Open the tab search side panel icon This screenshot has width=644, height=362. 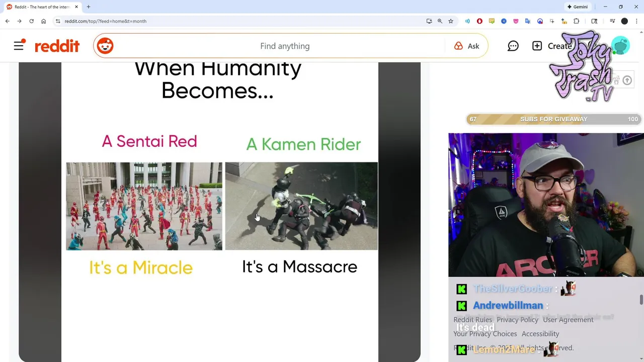(594, 21)
